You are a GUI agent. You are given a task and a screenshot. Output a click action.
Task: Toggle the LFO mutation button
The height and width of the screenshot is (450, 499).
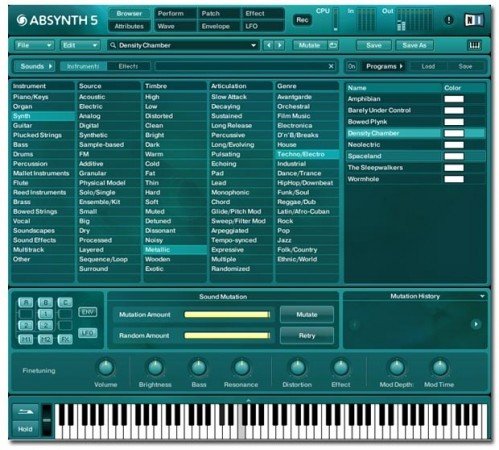[88, 333]
